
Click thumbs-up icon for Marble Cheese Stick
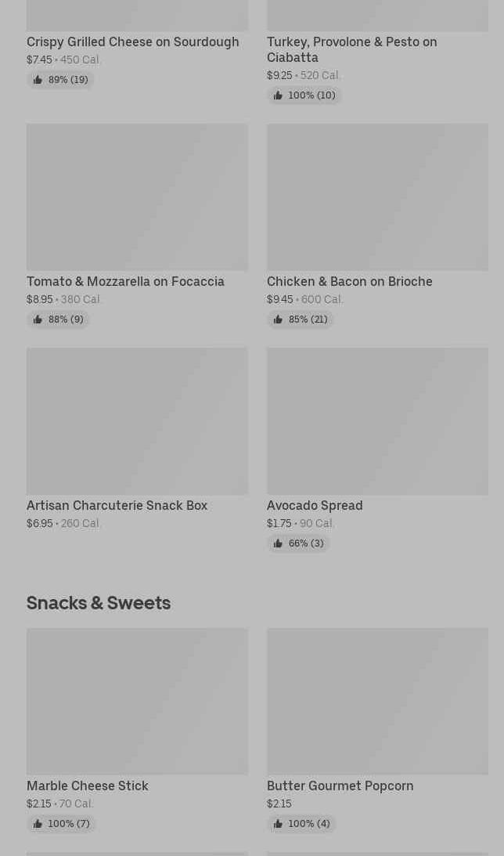[38, 824]
